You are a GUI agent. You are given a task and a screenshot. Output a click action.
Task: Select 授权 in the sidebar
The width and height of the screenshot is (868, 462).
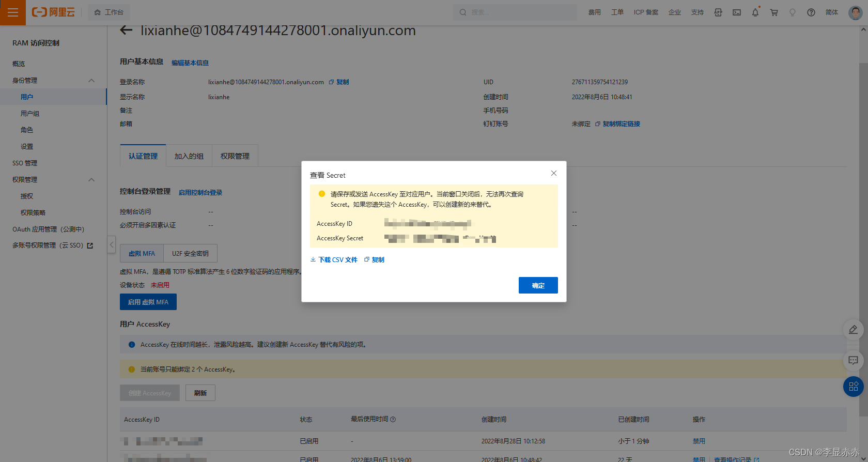[x=27, y=196]
